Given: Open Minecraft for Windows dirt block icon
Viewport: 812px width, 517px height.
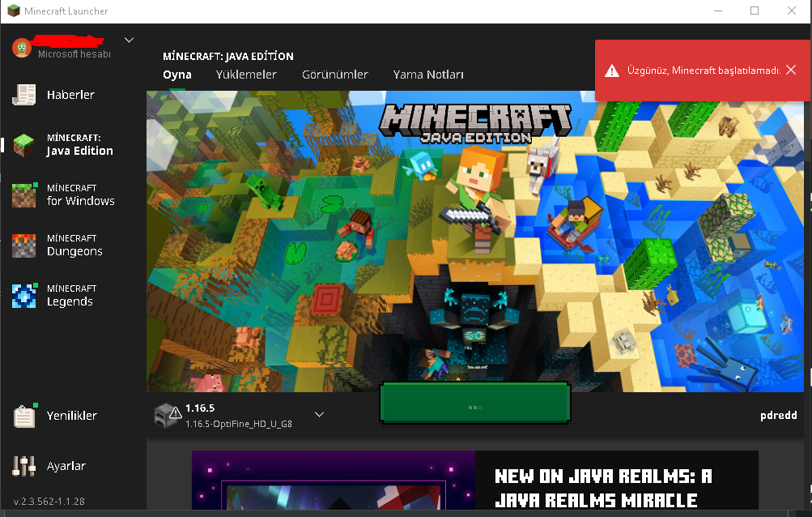Looking at the screenshot, I should tap(24, 195).
